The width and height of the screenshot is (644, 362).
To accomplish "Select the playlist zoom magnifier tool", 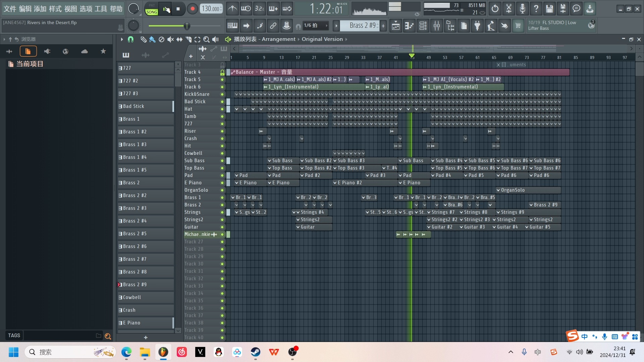I will [206, 40].
